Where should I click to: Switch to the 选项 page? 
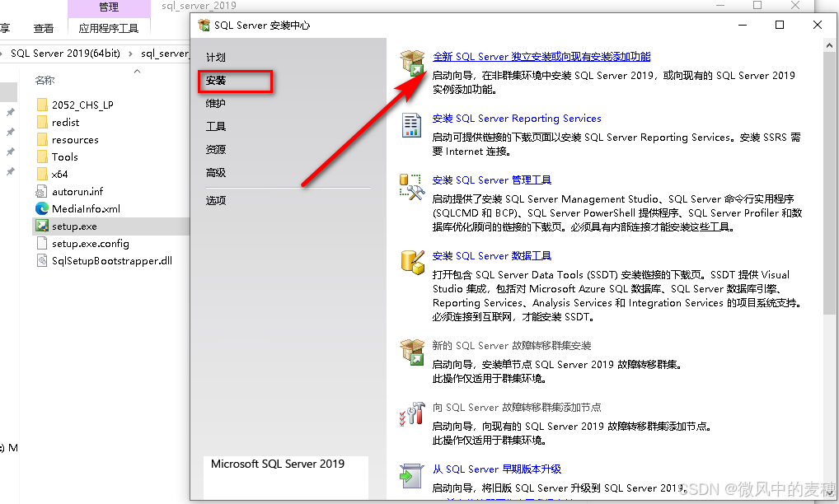tap(216, 200)
